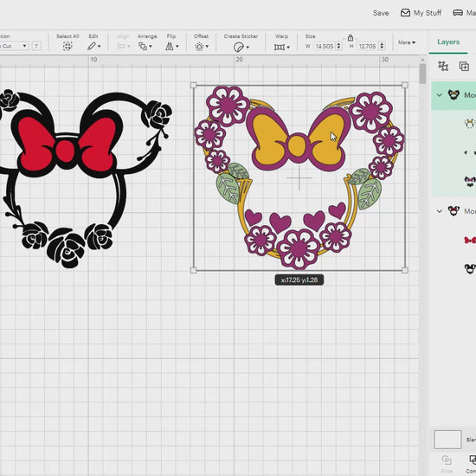Open My Stuff
Screen dimensions: 476x476
421,13
